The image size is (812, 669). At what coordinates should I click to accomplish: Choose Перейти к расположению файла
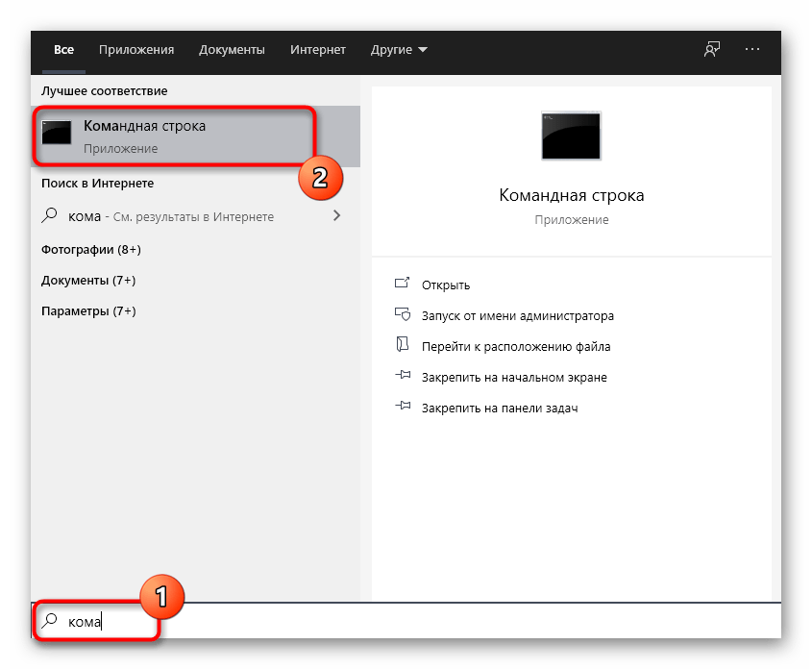point(516,346)
